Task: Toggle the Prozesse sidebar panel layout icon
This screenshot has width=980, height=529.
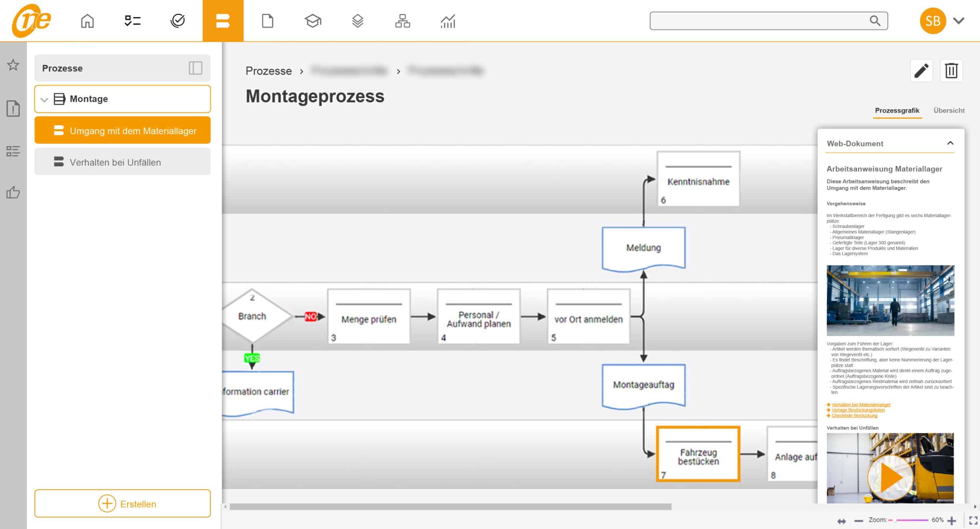Action: tap(195, 68)
